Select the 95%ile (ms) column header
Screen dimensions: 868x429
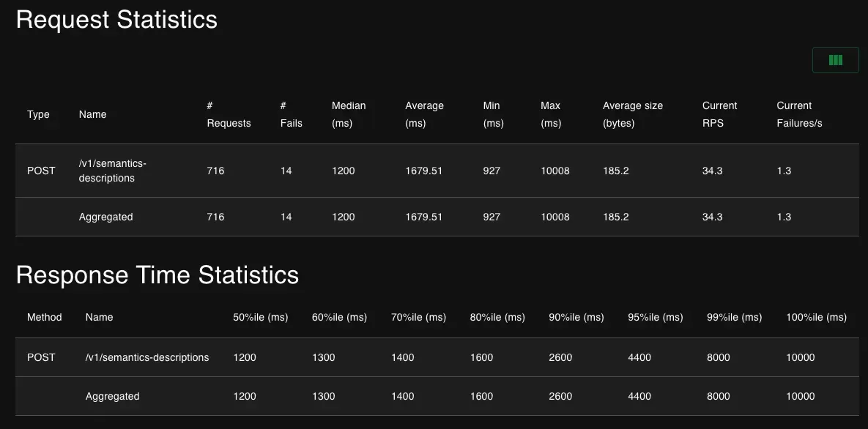click(655, 317)
